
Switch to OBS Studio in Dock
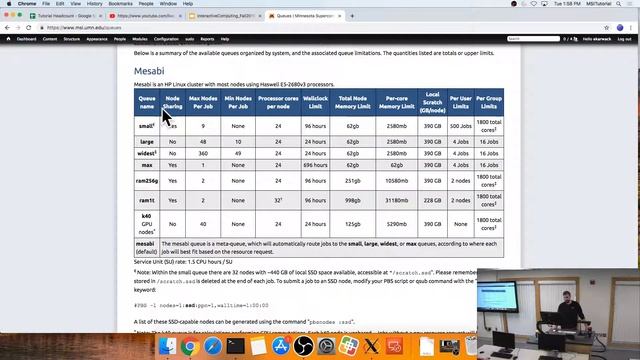click(x=303, y=346)
